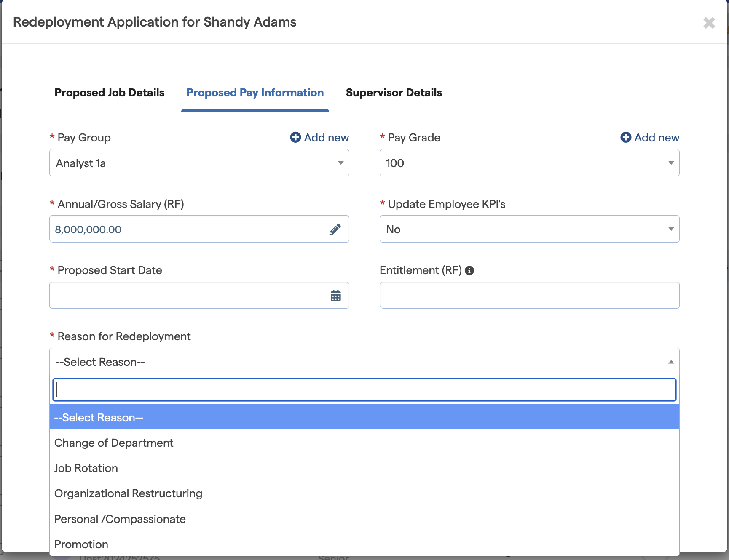729x560 pixels.
Task: Open the Pay Group dropdown showing Analyst 1a
Action: point(199,163)
